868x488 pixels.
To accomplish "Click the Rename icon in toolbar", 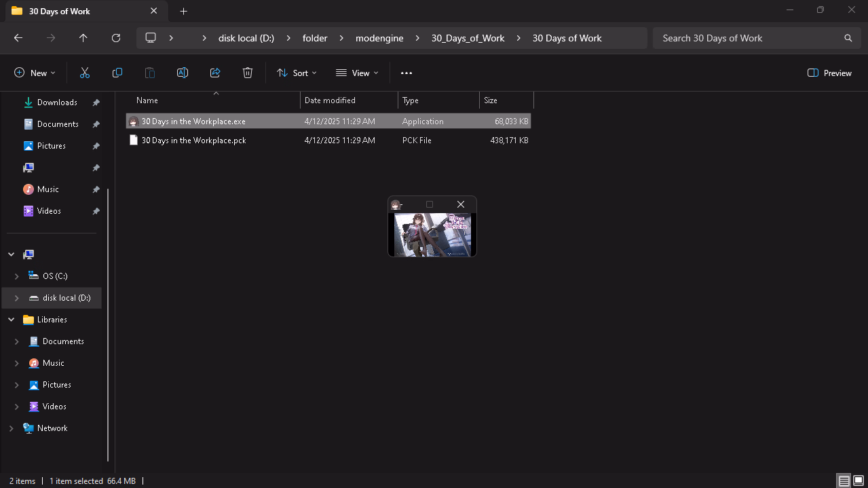I will coord(183,73).
